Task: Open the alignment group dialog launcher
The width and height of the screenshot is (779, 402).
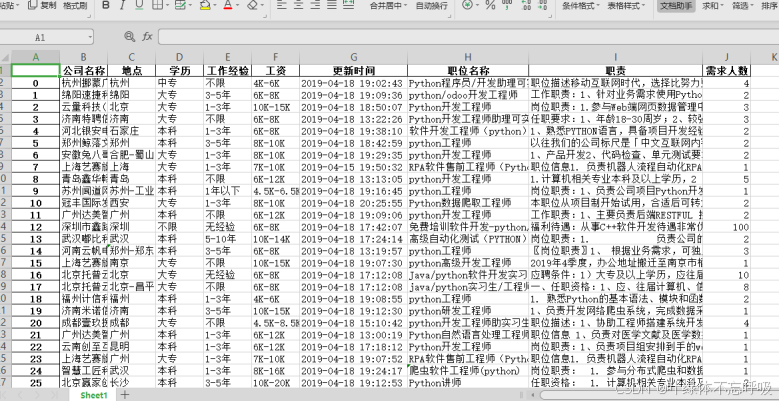Action: coord(449,16)
